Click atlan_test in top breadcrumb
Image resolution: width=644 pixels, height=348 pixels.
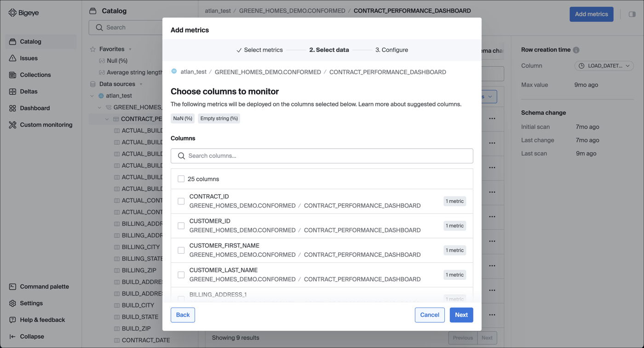click(x=218, y=11)
